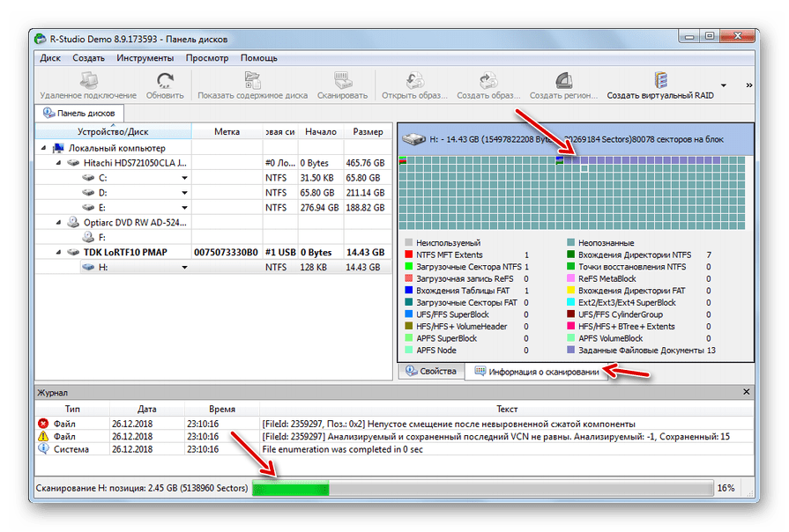The image size is (789, 532).
Task: Click the E: partition drive icon
Action: point(88,207)
